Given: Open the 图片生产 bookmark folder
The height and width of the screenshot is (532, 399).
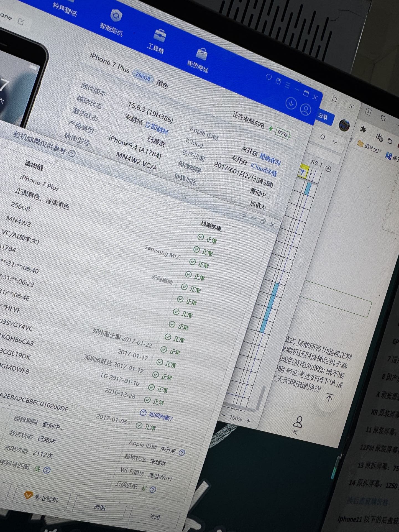Looking at the screenshot, I should coord(370,146).
